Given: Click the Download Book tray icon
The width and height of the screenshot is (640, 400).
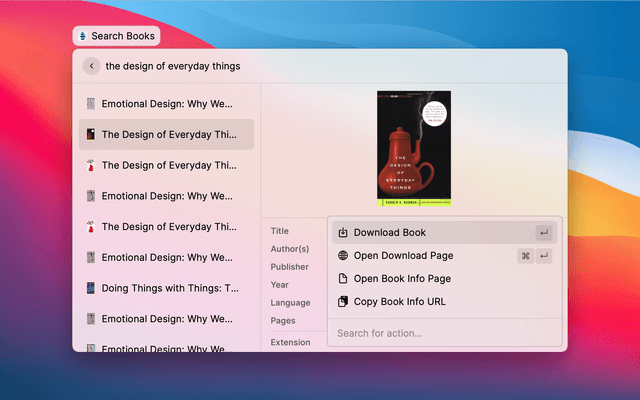Looking at the screenshot, I should tap(343, 233).
